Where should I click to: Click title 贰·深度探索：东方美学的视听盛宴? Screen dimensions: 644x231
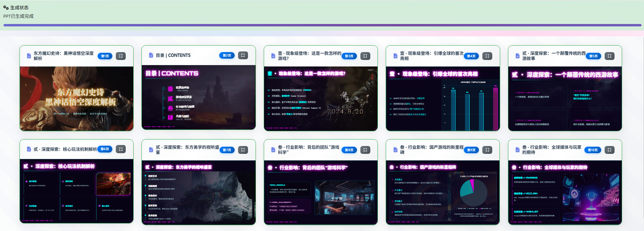[187, 150]
